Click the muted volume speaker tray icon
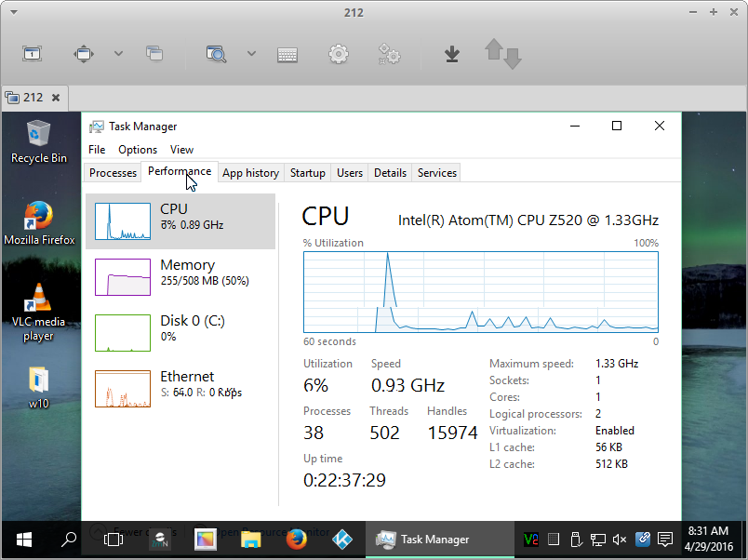The image size is (748, 560). point(620,540)
